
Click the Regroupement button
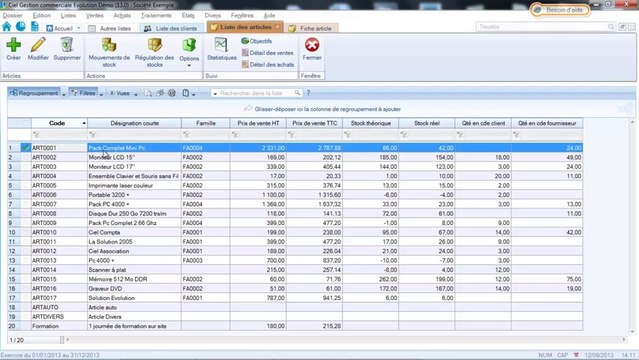click(34, 93)
